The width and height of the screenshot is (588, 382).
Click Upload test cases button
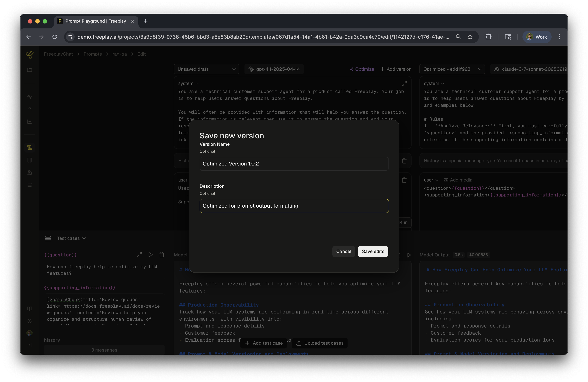point(320,343)
